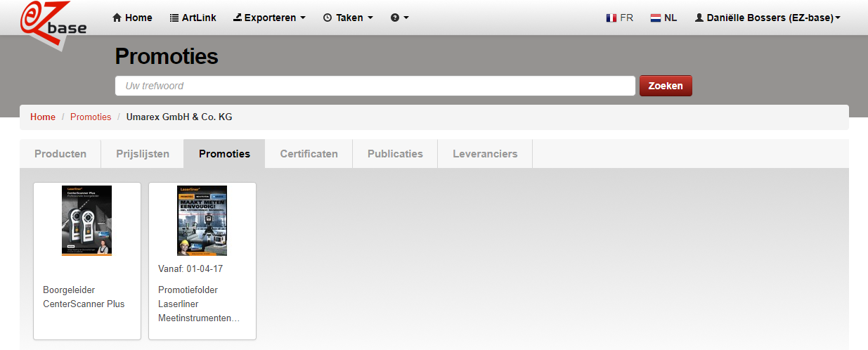Click the EZ-base logo

(55, 25)
